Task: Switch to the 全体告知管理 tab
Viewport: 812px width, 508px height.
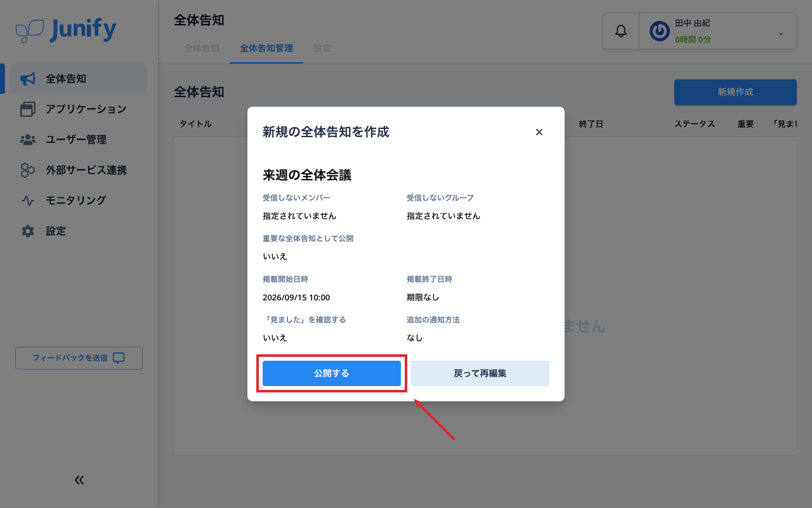Action: point(266,48)
